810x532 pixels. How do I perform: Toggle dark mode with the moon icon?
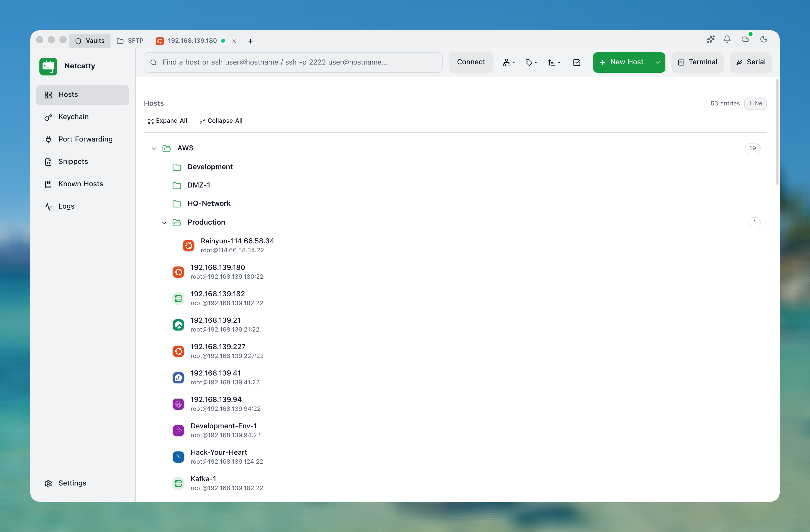pos(764,39)
